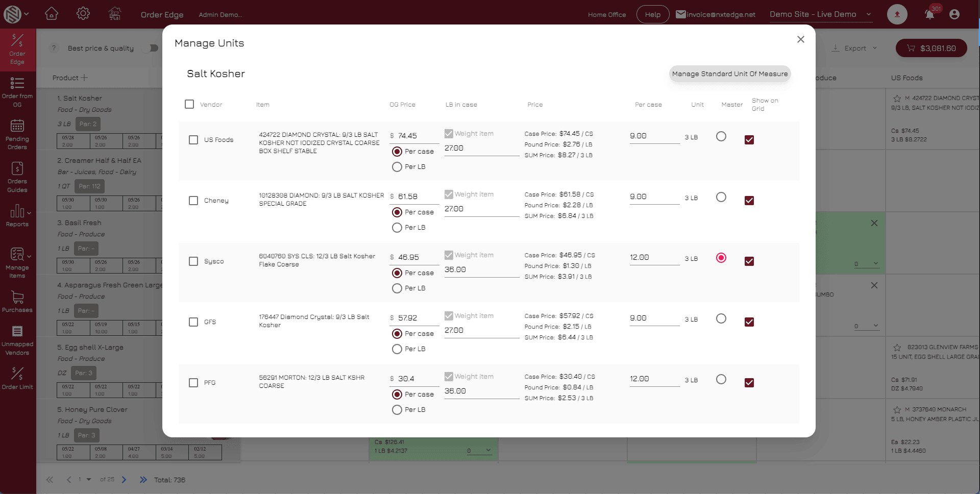Click Home Office in top bar
Screen dimensions: 980x494
pyautogui.click(x=607, y=14)
